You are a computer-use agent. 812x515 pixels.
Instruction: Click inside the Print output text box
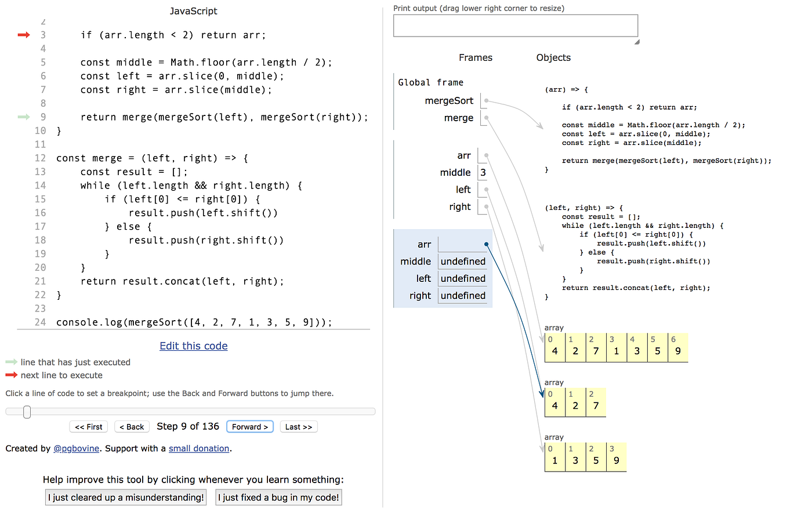click(516, 26)
